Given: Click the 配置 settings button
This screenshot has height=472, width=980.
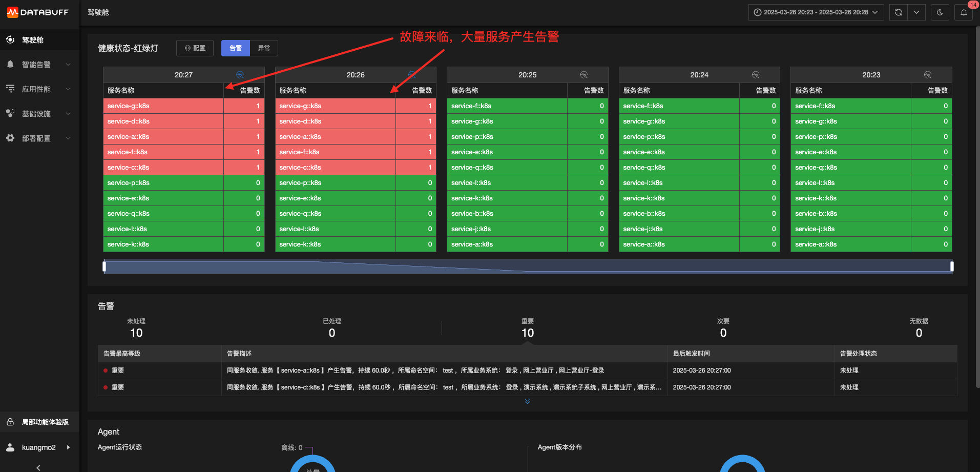Looking at the screenshot, I should coord(195,48).
